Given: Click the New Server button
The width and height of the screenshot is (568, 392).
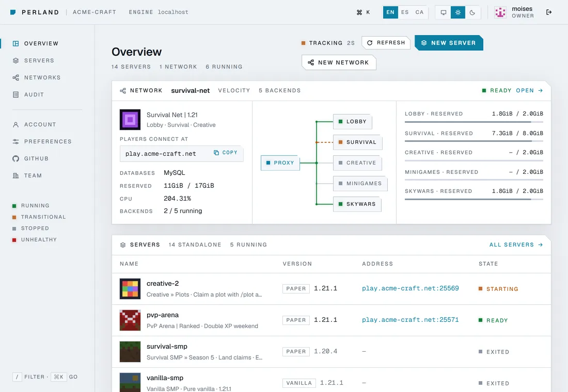Looking at the screenshot, I should point(448,43).
